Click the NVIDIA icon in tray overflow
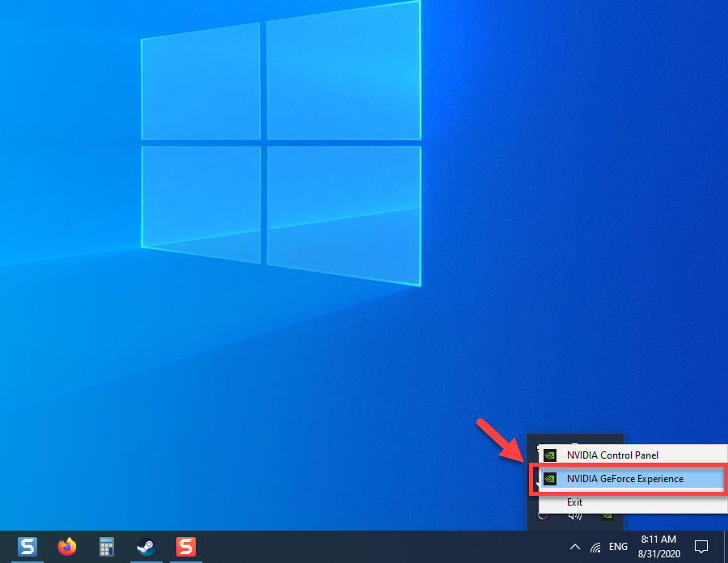This screenshot has height=563, width=728. pos(607,516)
